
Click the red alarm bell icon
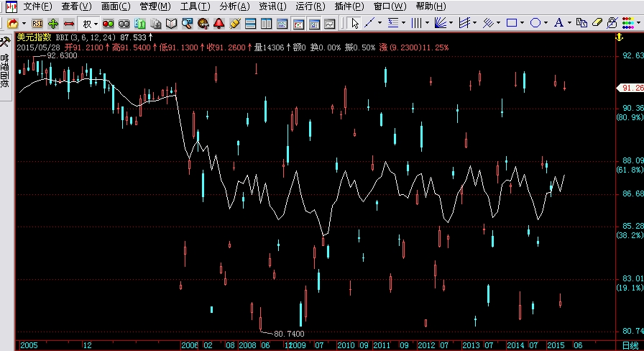coord(219,23)
